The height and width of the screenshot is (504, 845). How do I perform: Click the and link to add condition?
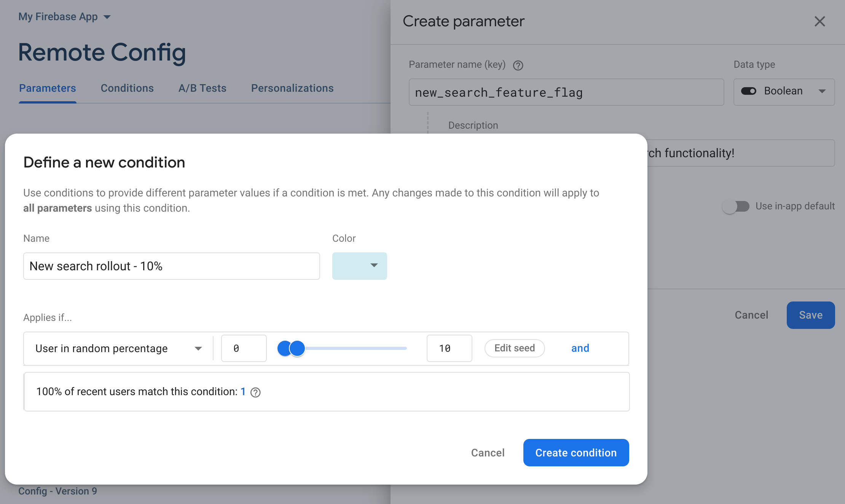[x=579, y=348]
